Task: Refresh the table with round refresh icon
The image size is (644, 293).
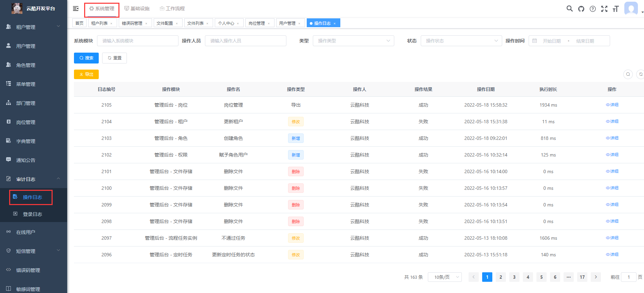Action: coord(641,74)
